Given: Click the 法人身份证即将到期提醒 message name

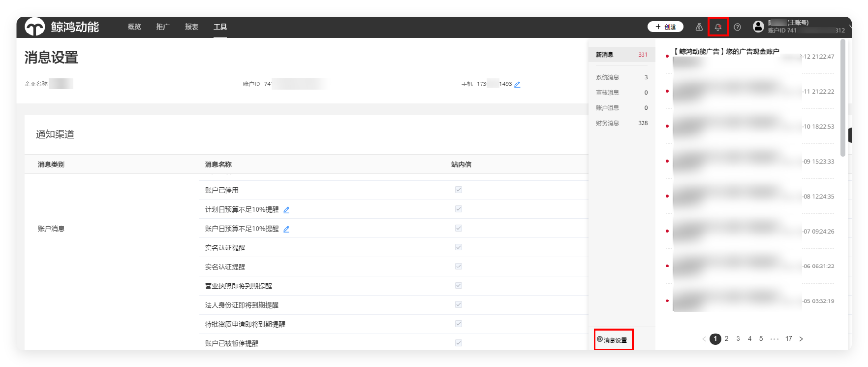Looking at the screenshot, I should click(x=241, y=305).
